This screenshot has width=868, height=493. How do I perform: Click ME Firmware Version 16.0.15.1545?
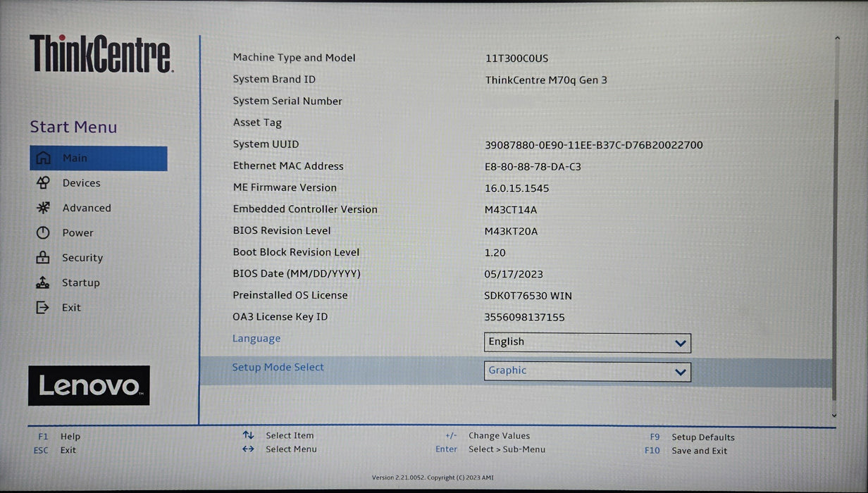516,189
